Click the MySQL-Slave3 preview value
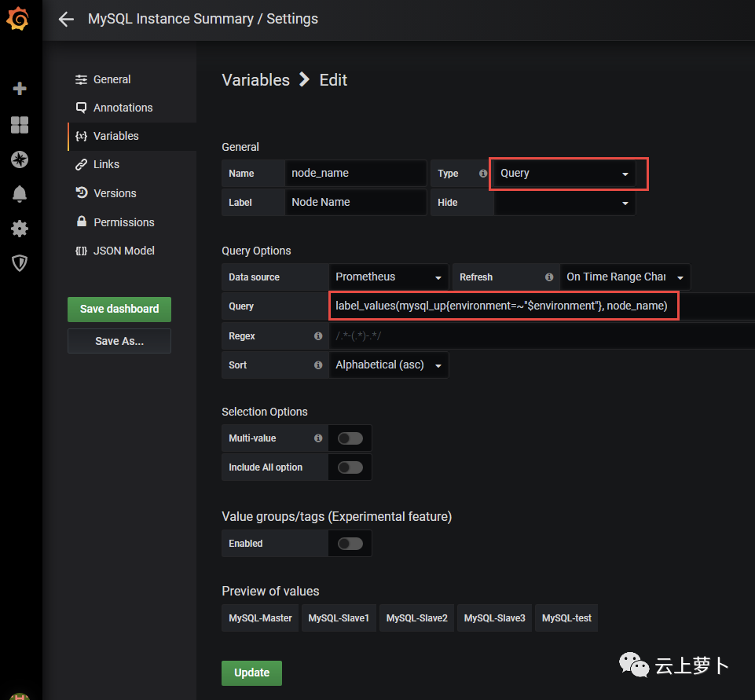This screenshot has width=755, height=700. click(x=494, y=618)
